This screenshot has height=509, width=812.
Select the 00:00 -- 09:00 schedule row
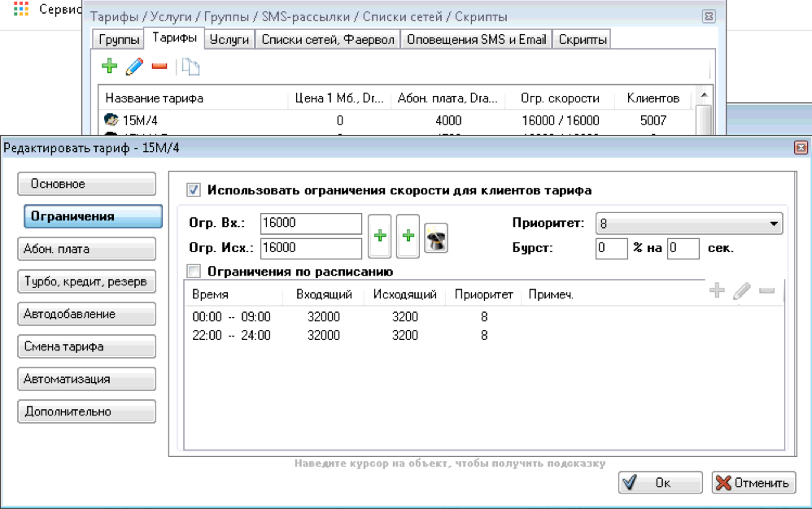pyautogui.click(x=484, y=316)
